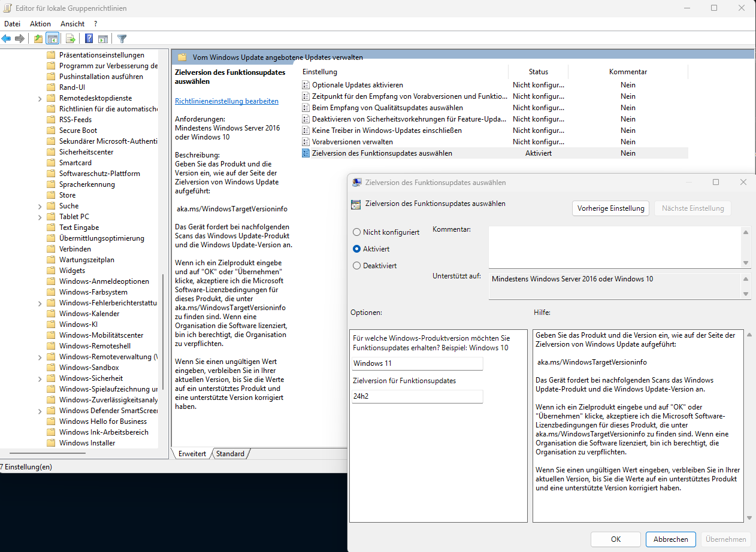
Task: Click the gray forward arrow in toolbar
Action: pos(20,39)
